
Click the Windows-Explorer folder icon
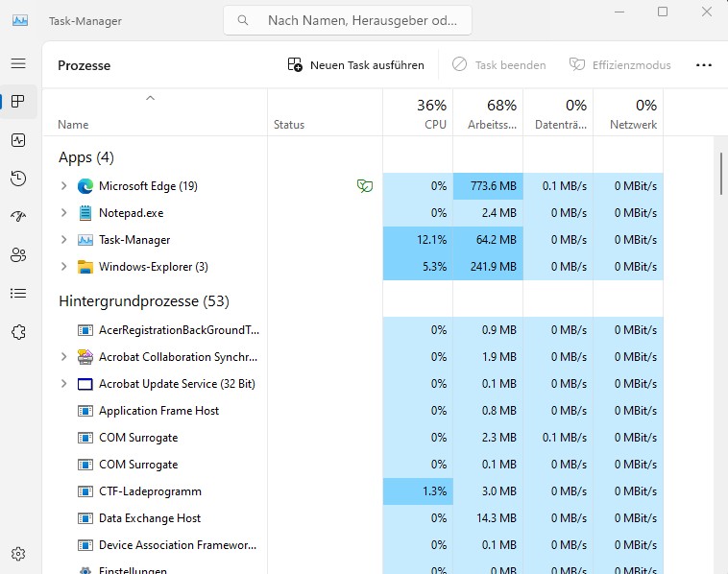click(85, 267)
